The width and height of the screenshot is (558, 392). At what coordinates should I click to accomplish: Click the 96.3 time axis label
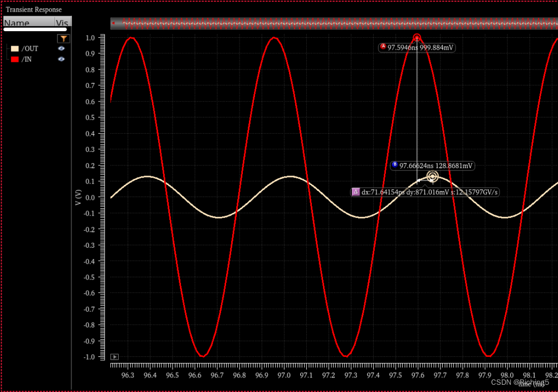[128, 375]
